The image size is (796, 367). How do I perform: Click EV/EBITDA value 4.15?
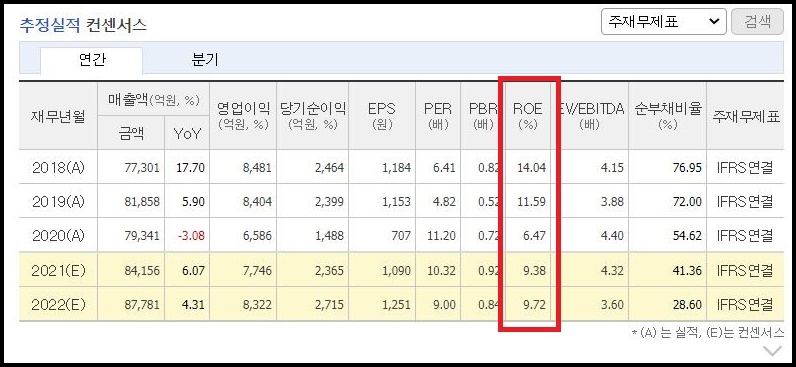point(612,168)
